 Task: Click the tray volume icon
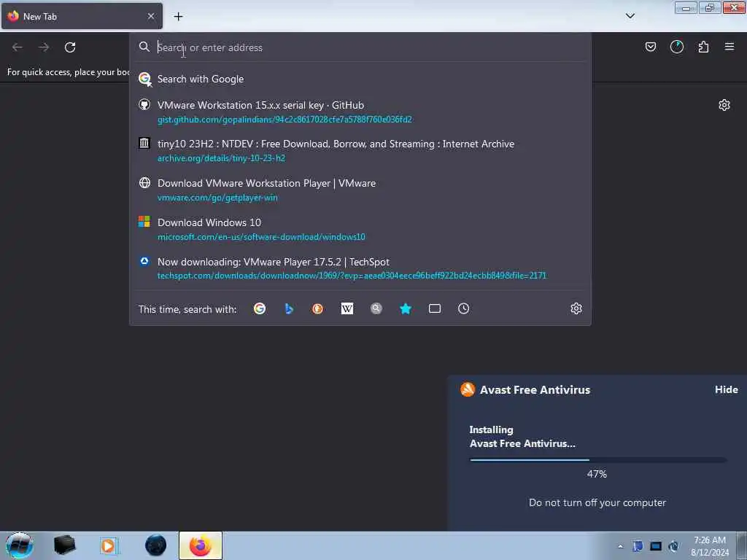coord(673,546)
